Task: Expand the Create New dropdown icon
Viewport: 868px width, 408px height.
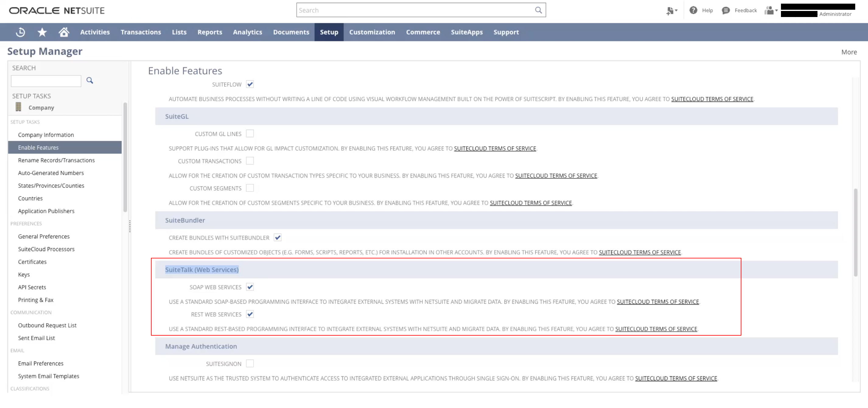Action: (672, 10)
